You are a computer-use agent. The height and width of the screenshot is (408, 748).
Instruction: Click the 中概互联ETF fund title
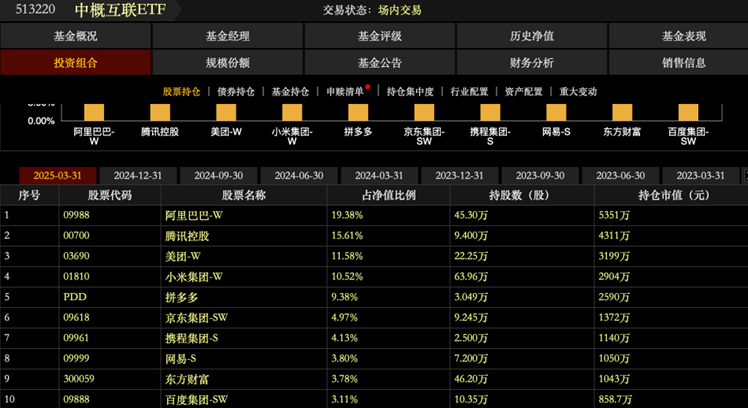tap(120, 10)
